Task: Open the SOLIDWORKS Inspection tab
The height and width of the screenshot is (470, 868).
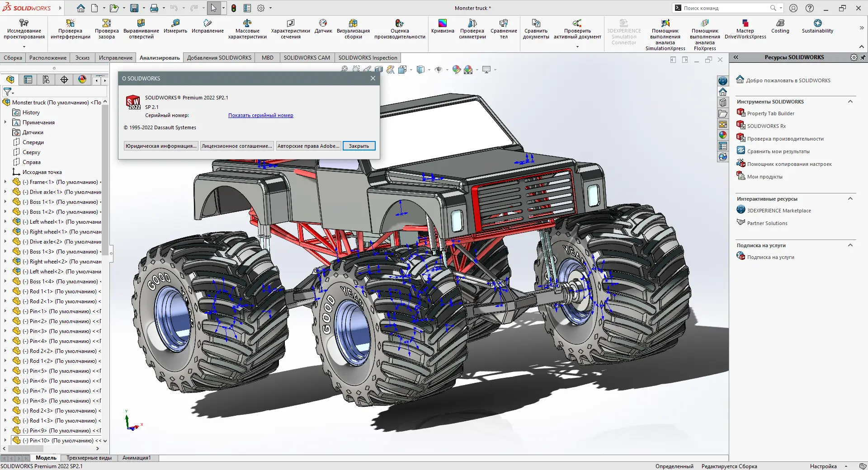Action: (x=368, y=57)
